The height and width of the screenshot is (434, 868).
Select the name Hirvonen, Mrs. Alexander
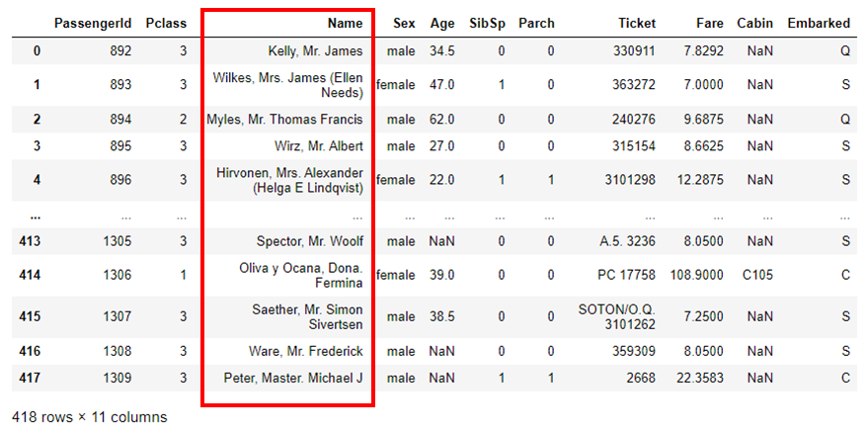289,173
